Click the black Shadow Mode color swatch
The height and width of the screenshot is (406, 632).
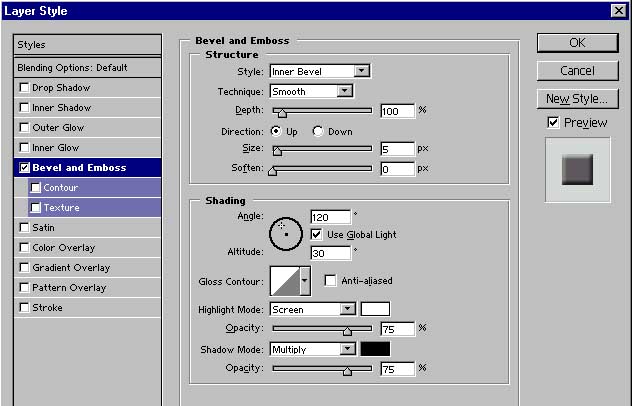coord(375,349)
